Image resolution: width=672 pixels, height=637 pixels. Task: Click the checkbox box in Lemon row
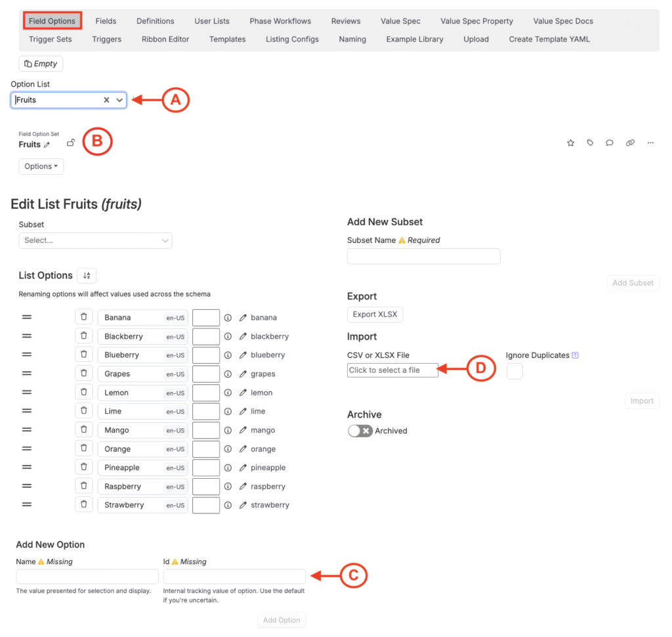[x=205, y=393]
